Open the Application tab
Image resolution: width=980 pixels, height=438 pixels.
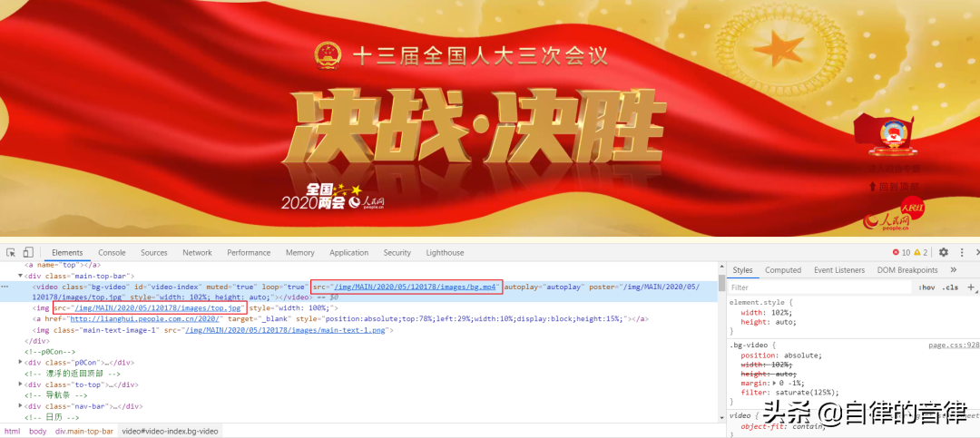(x=348, y=252)
